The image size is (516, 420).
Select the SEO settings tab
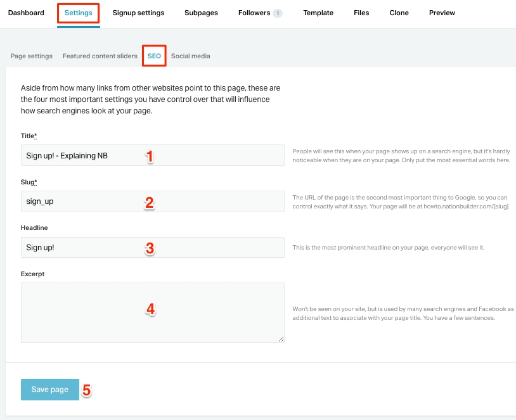pyautogui.click(x=154, y=56)
